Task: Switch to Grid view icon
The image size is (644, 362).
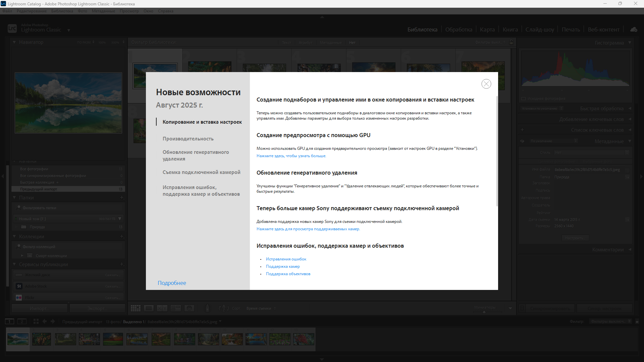Action: 136,308
